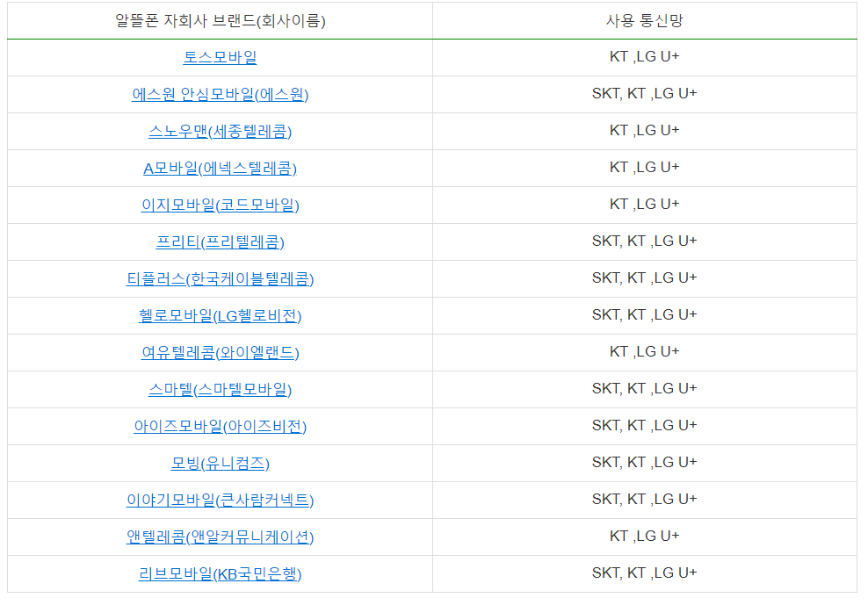
Task: Open the 스마텔(스마텔모바일) link
Action: click(x=220, y=390)
